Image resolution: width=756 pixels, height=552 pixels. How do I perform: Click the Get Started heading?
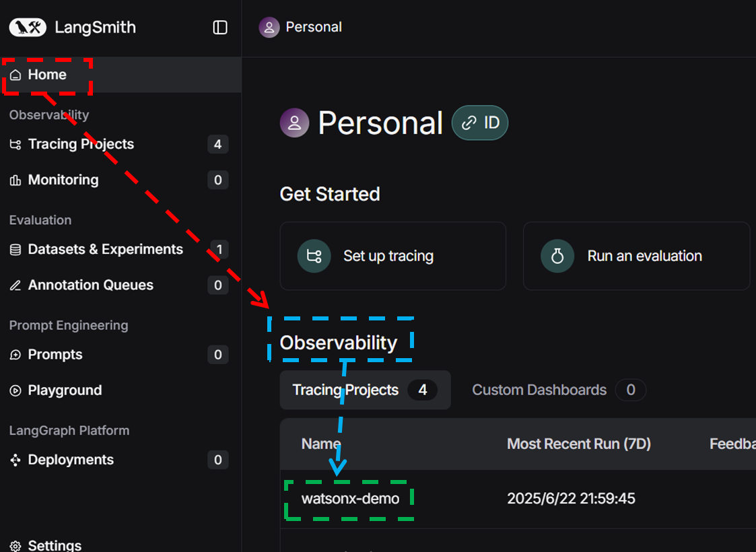[330, 195]
